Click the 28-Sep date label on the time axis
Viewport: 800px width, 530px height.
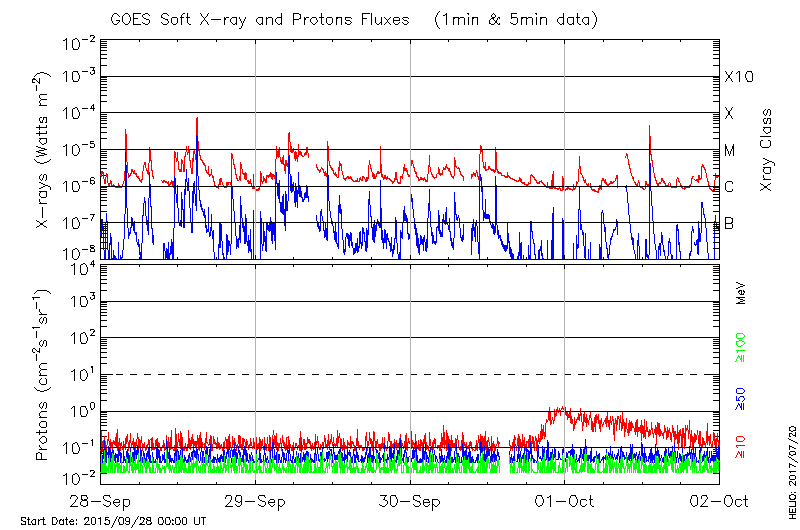coord(101,499)
